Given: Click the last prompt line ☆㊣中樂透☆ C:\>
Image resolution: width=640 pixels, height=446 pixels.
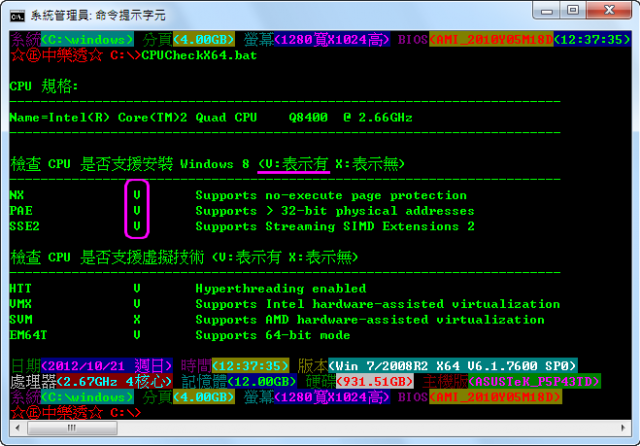Looking at the screenshot, I should pyautogui.click(x=76, y=413).
